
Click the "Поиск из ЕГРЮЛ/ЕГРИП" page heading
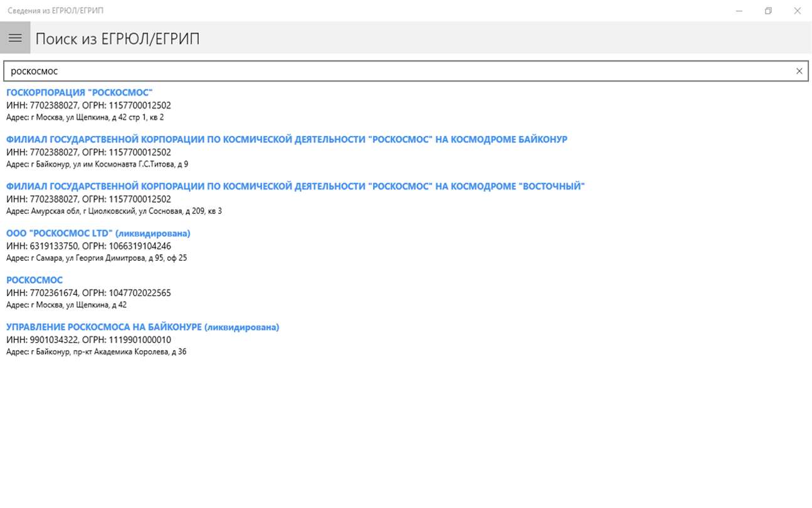pyautogui.click(x=117, y=39)
